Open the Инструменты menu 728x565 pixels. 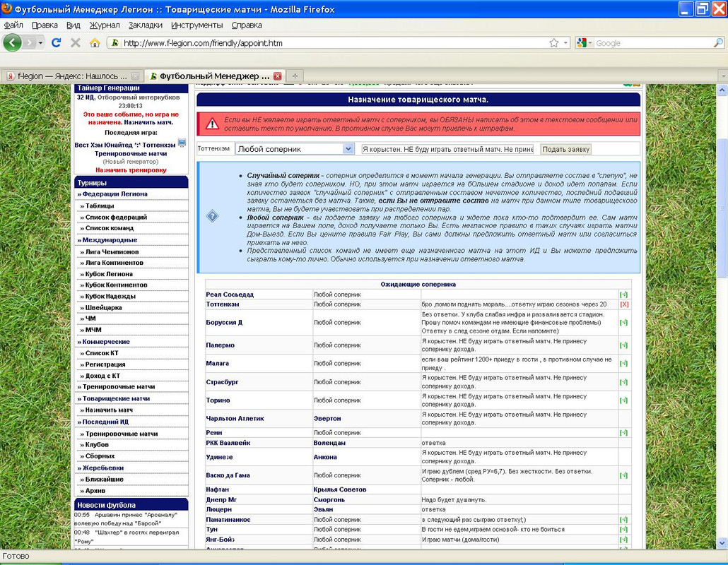pos(197,25)
